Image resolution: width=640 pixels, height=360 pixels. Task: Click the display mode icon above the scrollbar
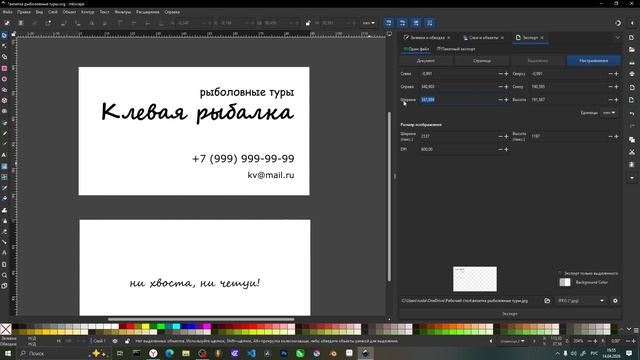[389, 34]
